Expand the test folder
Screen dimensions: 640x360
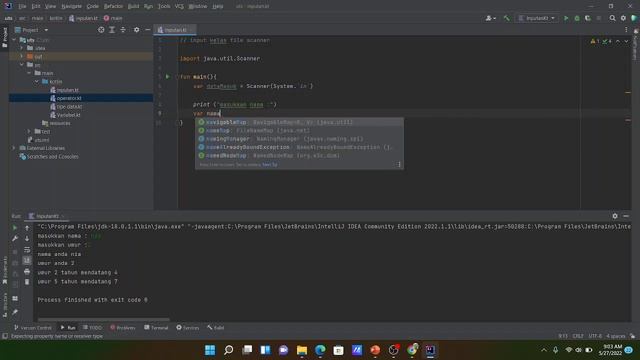(x=29, y=131)
